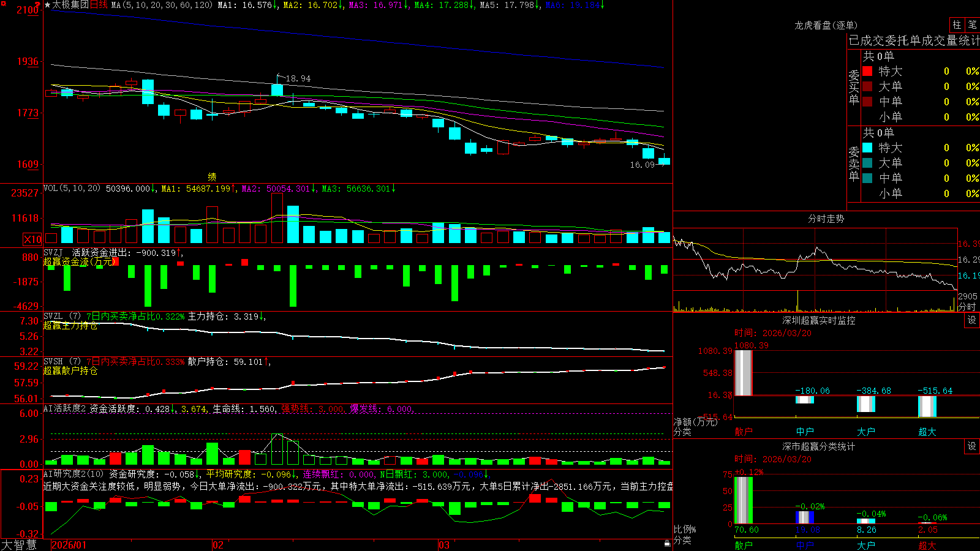Switch 龙虎看盘 to 柱 view

957,24
